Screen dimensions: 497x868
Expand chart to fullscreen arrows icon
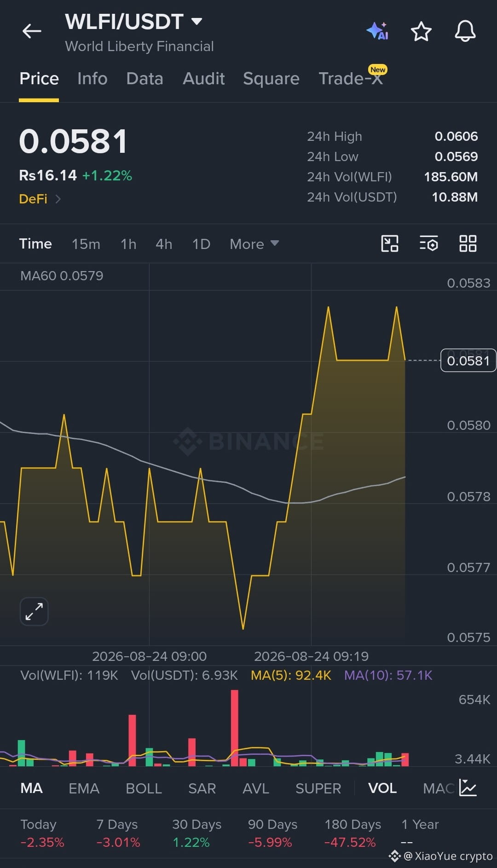tap(34, 612)
